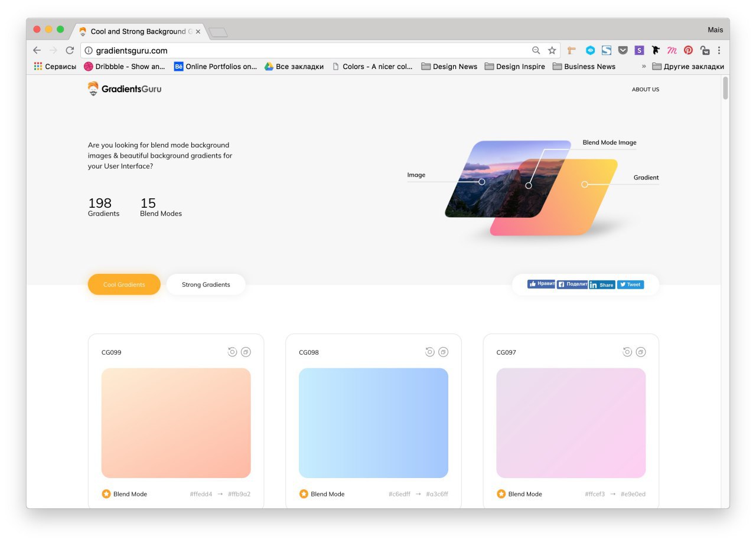Close the Cool and Strong Background tab
This screenshot has width=756, height=543.
[198, 32]
